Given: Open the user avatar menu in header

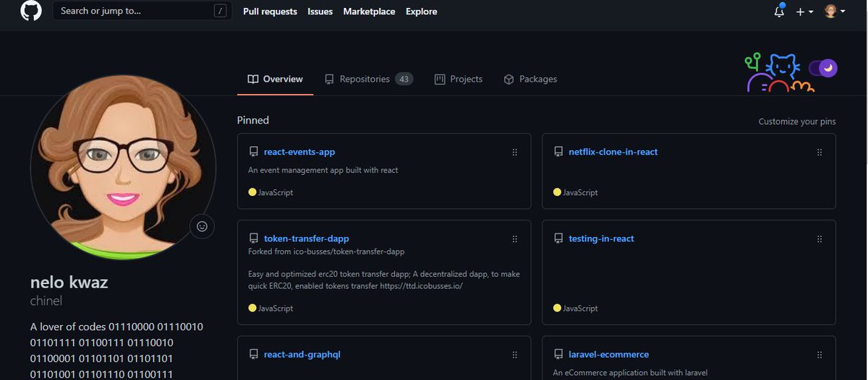Looking at the screenshot, I should (835, 12).
